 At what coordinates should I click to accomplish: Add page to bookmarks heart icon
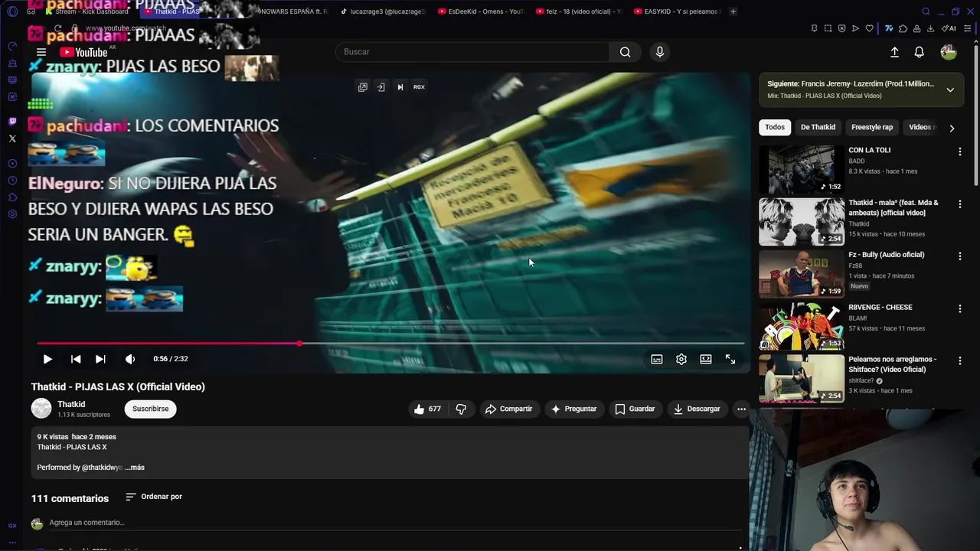tap(869, 28)
